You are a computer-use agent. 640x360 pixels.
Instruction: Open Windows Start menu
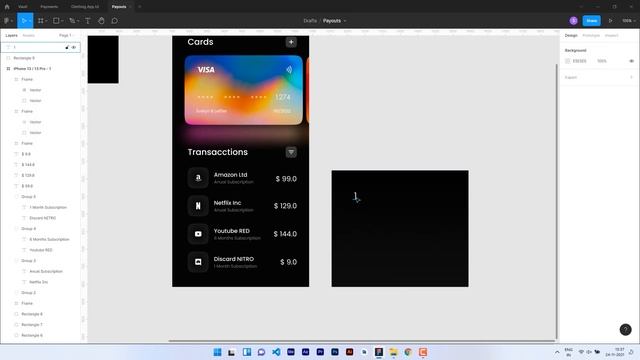(x=217, y=352)
